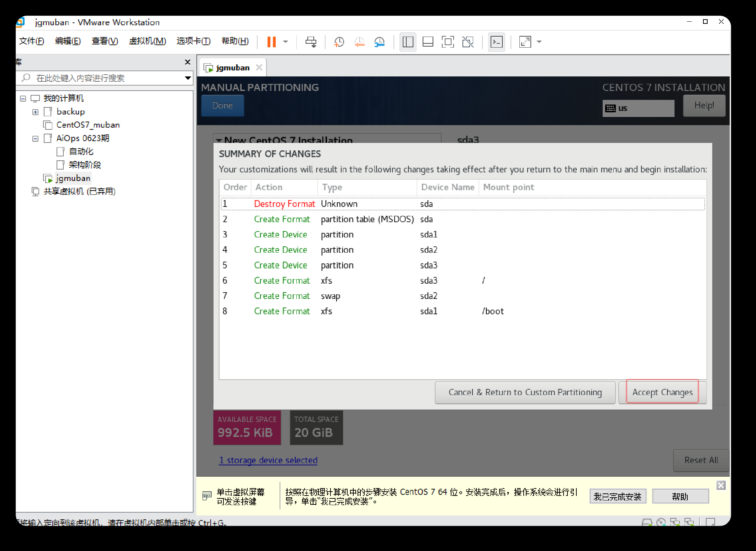The height and width of the screenshot is (551, 756).
Task: Click the Send Ctrl+Alt+Del toolbar icon
Action: click(311, 42)
